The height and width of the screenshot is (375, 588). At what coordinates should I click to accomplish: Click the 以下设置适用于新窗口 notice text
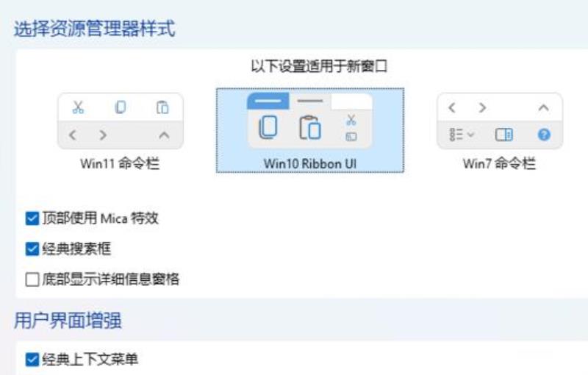point(319,67)
